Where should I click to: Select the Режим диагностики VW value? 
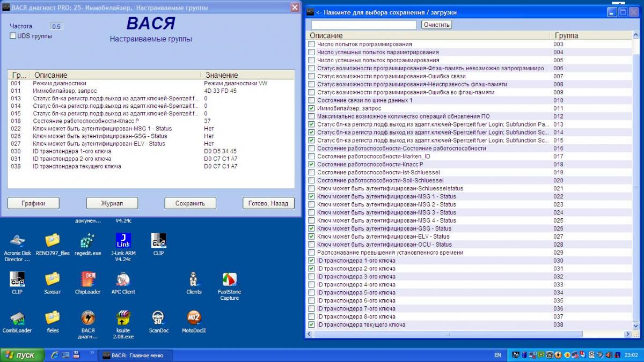click(x=236, y=83)
